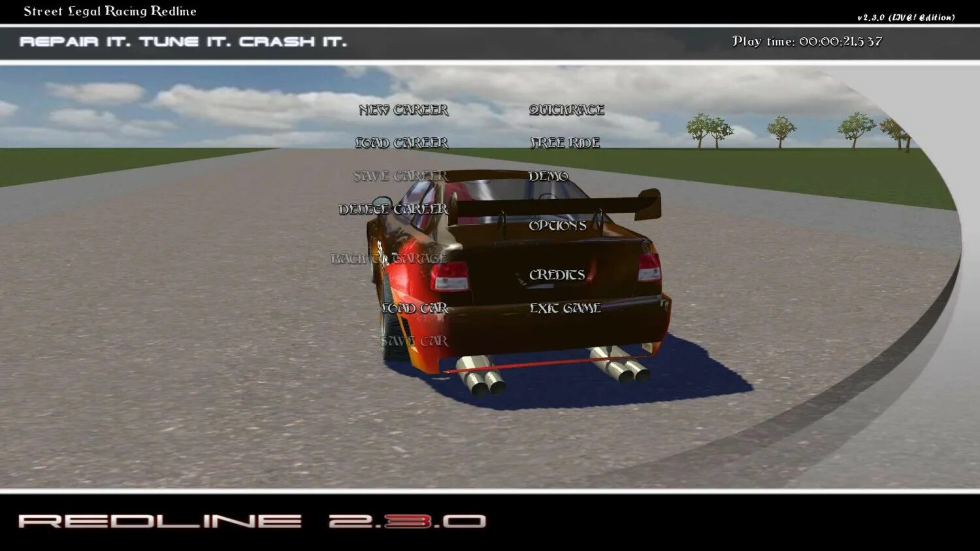
Task: Select Save Car option
Action: [x=414, y=341]
